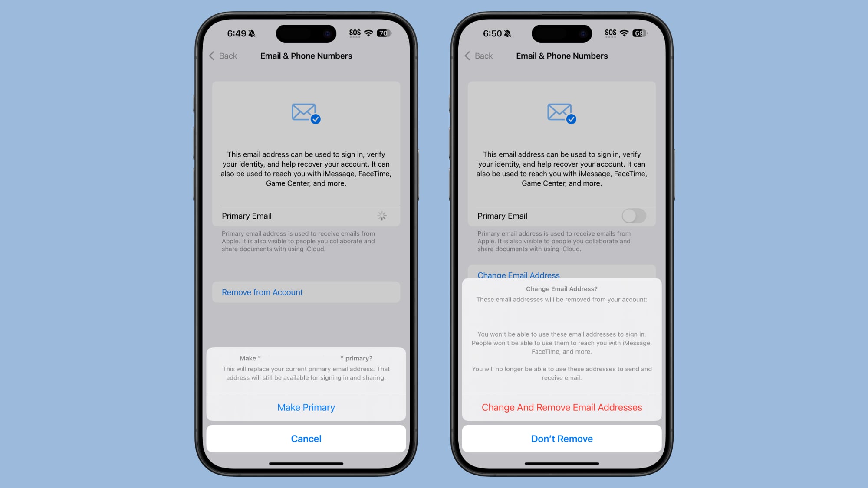Select Change And Remove Email Addresses option
This screenshot has height=488, width=868.
pos(562,407)
